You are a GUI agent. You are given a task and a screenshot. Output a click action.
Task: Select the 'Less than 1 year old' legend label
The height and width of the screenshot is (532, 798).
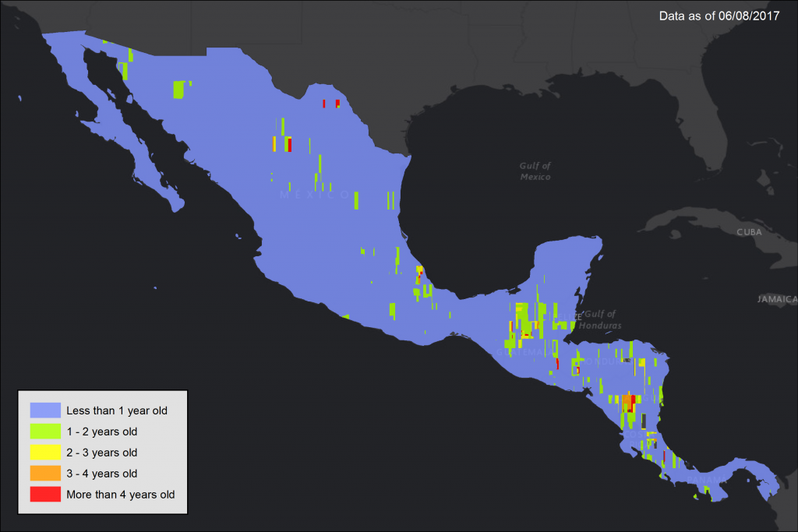pyautogui.click(x=117, y=410)
